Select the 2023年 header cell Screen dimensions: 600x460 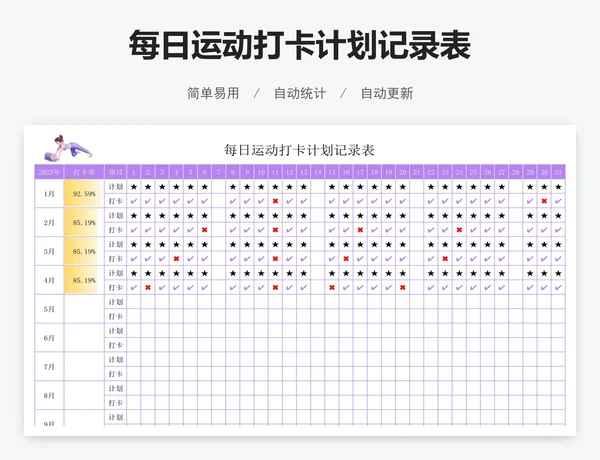point(49,172)
